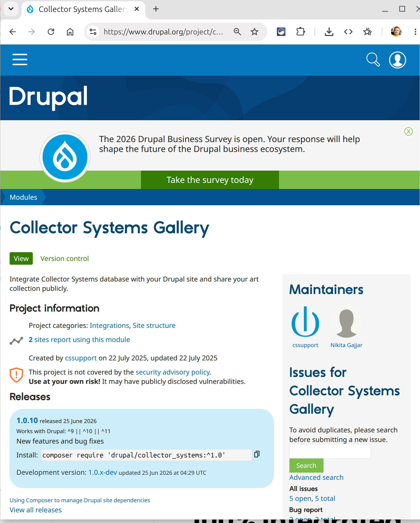
Task: Open Using Composer to manage dependencies link
Action: (80, 500)
